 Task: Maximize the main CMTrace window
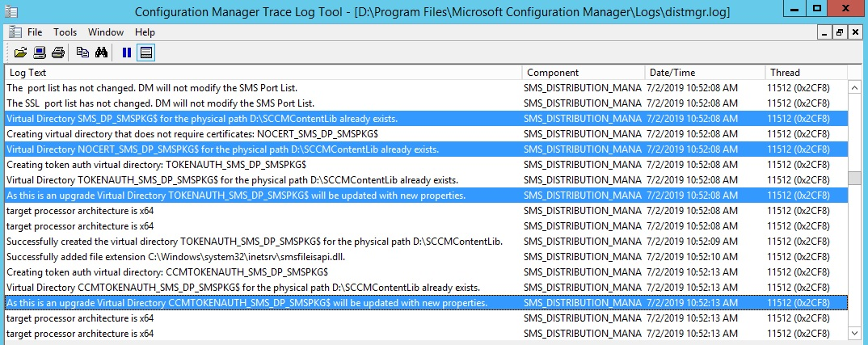[817, 8]
